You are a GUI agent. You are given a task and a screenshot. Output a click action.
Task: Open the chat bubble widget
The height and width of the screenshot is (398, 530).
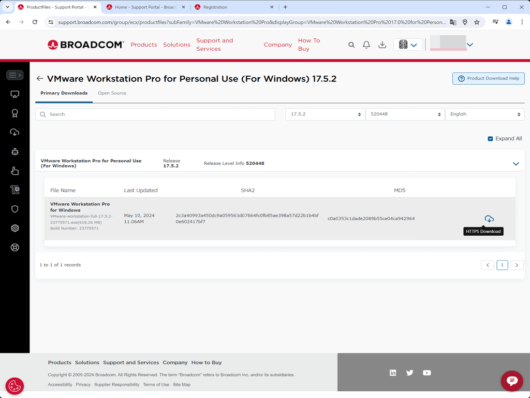click(512, 381)
